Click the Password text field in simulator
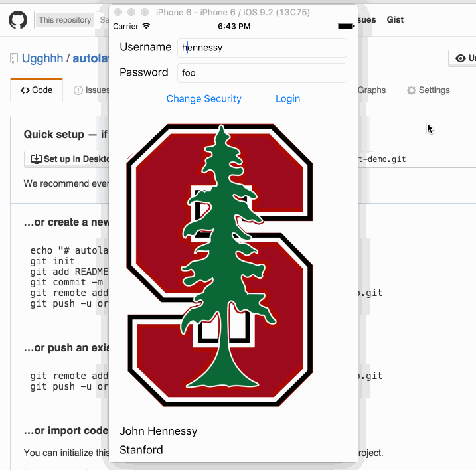This screenshot has height=470, width=476. coord(262,73)
